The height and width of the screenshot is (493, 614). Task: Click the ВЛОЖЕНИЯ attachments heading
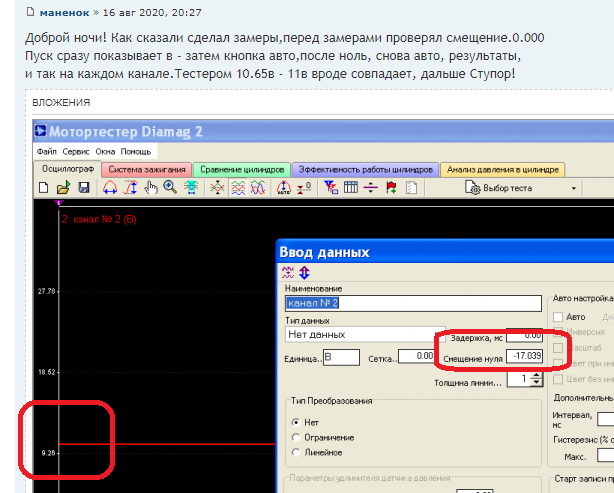tap(61, 103)
